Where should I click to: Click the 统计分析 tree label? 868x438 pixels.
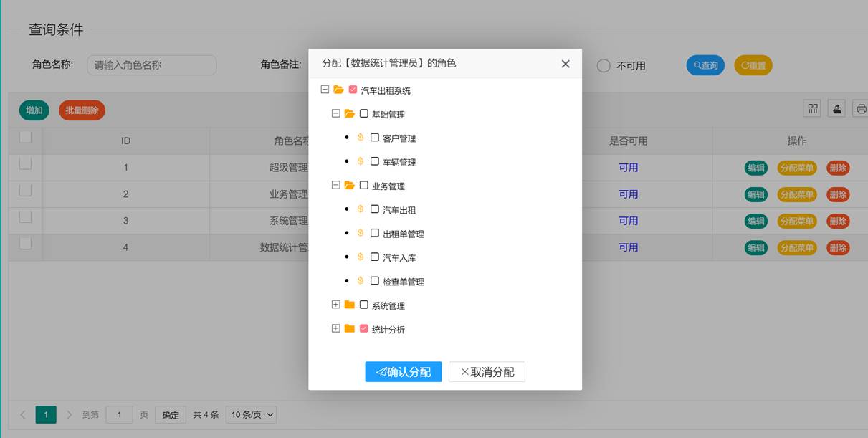(x=388, y=329)
